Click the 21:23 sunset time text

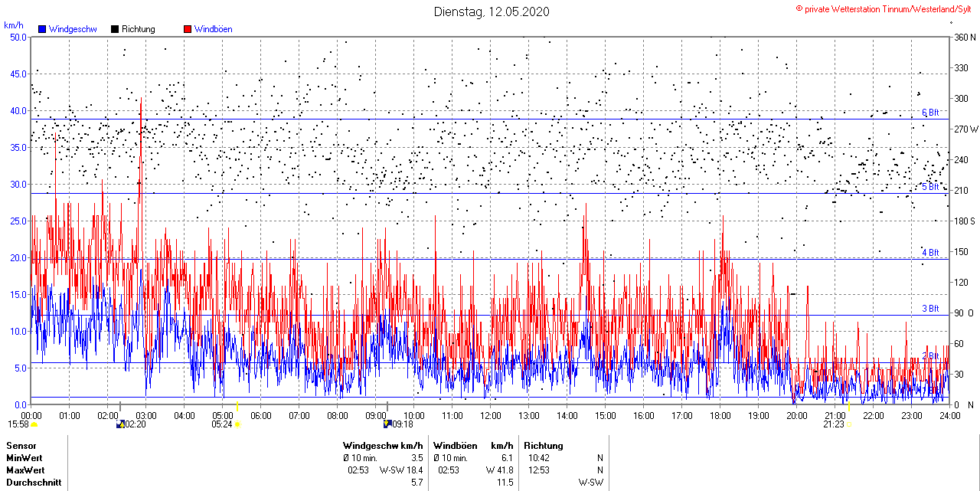[835, 424]
